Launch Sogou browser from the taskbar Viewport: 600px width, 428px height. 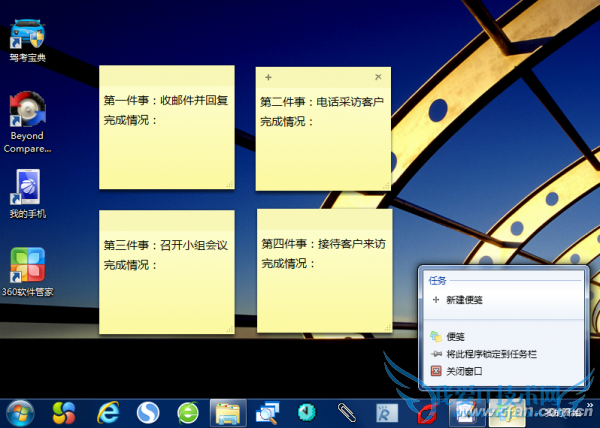148,413
